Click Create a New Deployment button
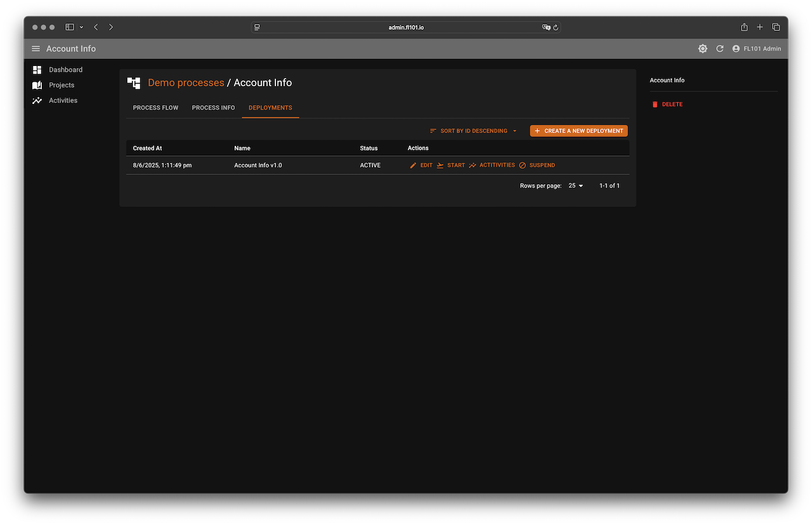The height and width of the screenshot is (525, 812). [x=579, y=131]
